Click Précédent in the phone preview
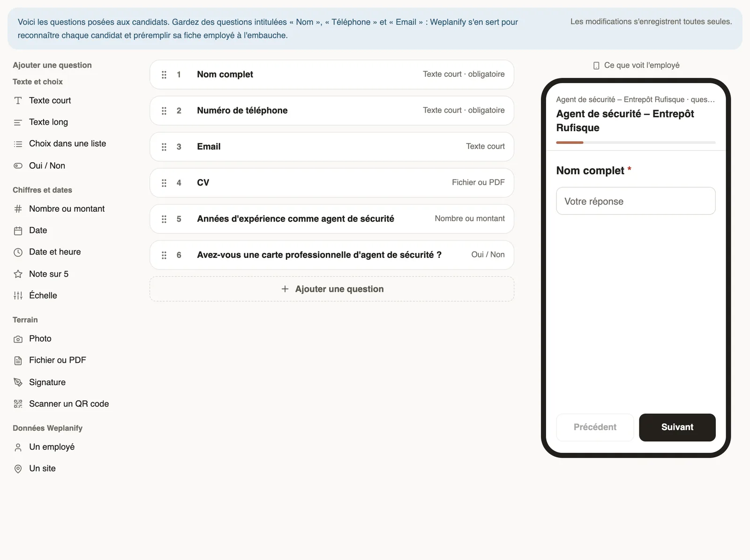Image resolution: width=750 pixels, height=560 pixels. [595, 427]
